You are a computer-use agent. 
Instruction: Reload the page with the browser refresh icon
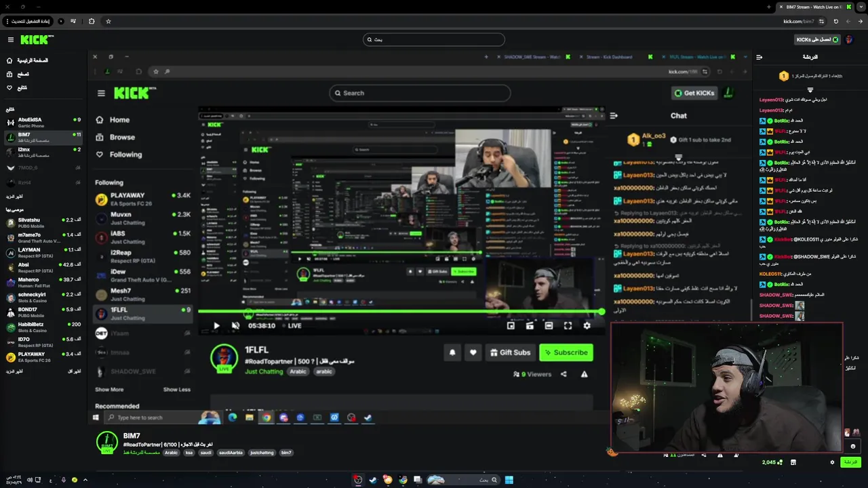point(835,21)
